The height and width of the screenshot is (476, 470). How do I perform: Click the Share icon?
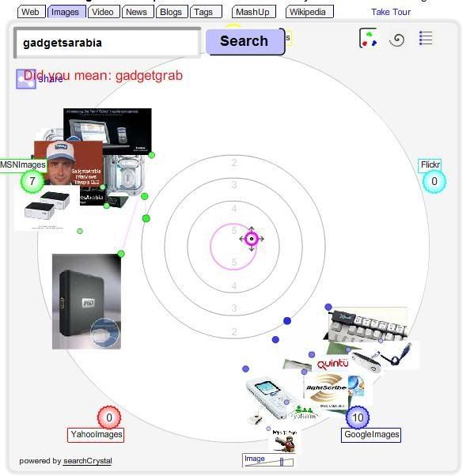(x=26, y=79)
